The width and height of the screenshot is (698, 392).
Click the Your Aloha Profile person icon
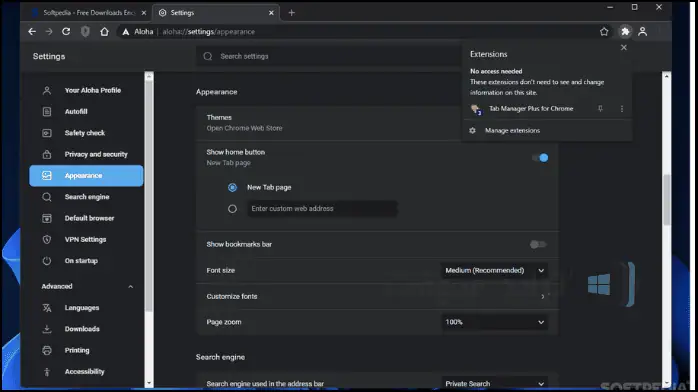(47, 90)
